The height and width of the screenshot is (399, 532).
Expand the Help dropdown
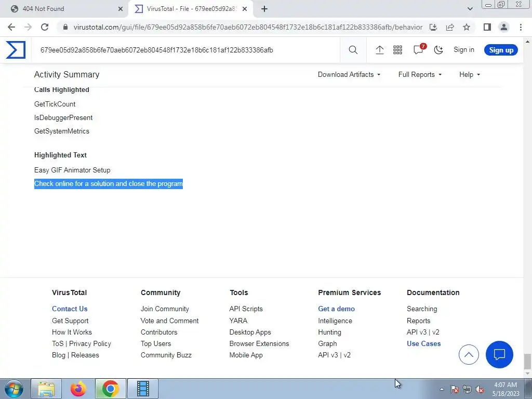pos(470,75)
